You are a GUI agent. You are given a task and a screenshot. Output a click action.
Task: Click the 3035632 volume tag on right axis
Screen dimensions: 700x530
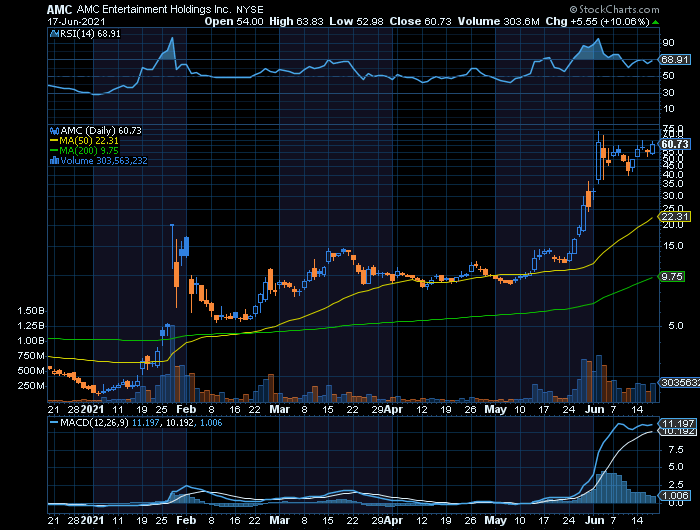pyautogui.click(x=679, y=383)
